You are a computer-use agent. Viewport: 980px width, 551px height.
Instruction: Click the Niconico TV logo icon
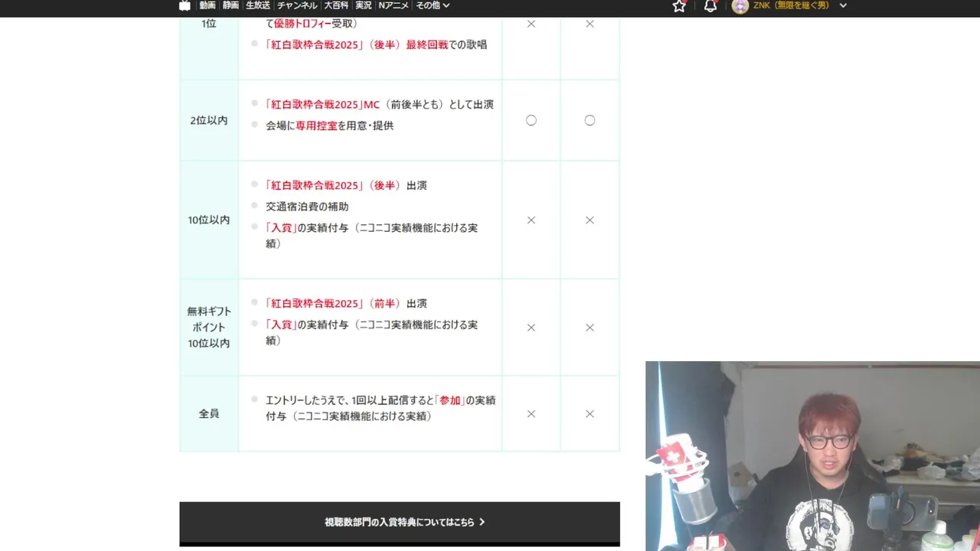coord(185,5)
